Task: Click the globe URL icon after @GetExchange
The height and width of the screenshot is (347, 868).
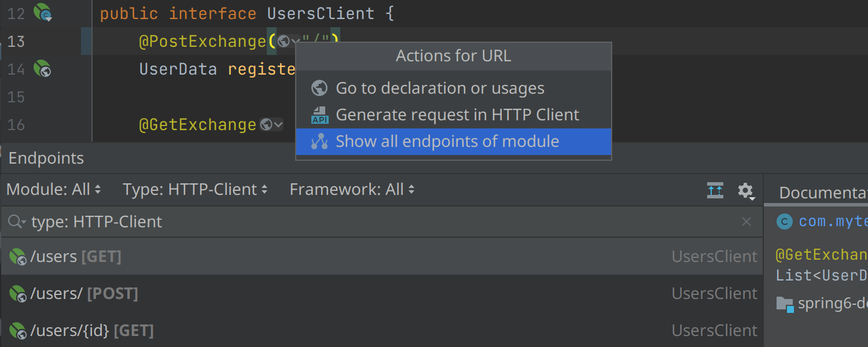Action: 266,124
